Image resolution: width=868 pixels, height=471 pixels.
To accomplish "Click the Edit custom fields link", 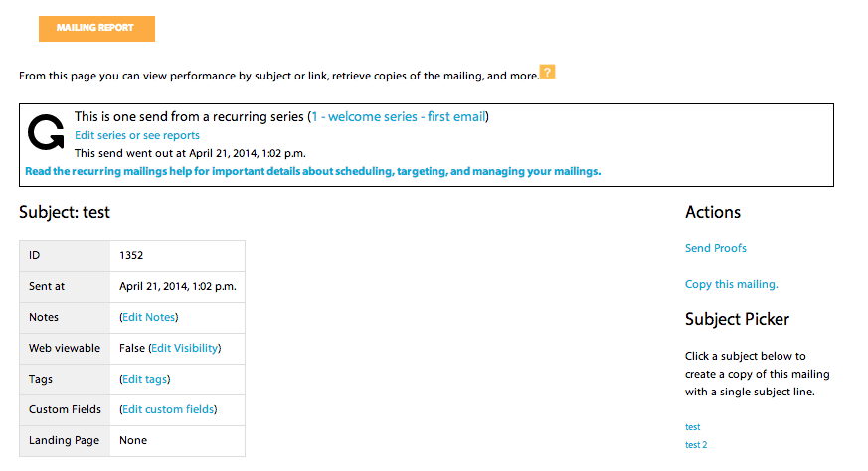I will coord(168,409).
